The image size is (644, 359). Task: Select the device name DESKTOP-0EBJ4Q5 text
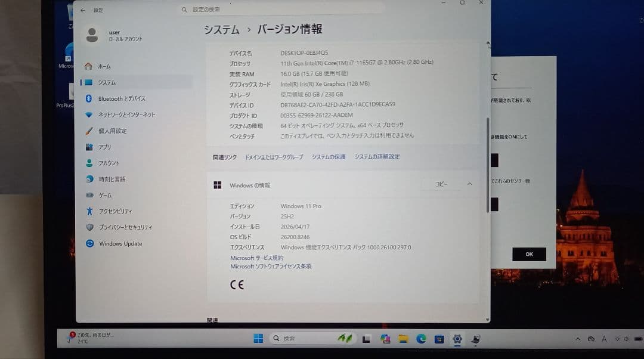click(304, 53)
